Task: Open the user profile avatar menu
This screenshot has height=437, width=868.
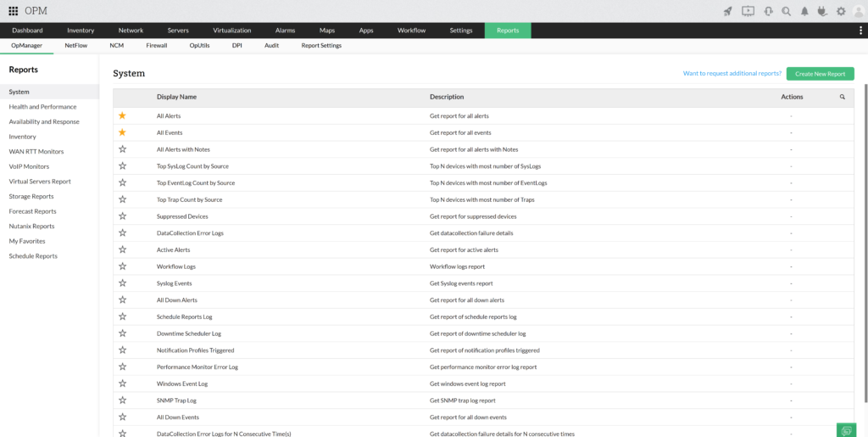Action: tap(859, 11)
